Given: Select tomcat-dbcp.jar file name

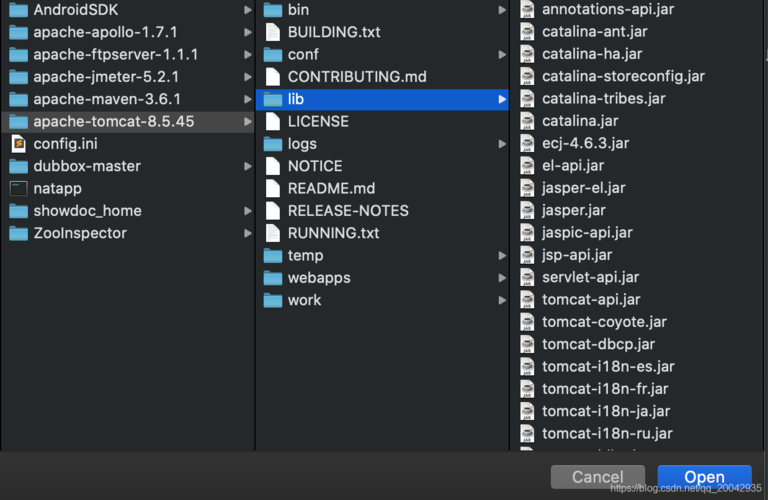Looking at the screenshot, I should (598, 344).
